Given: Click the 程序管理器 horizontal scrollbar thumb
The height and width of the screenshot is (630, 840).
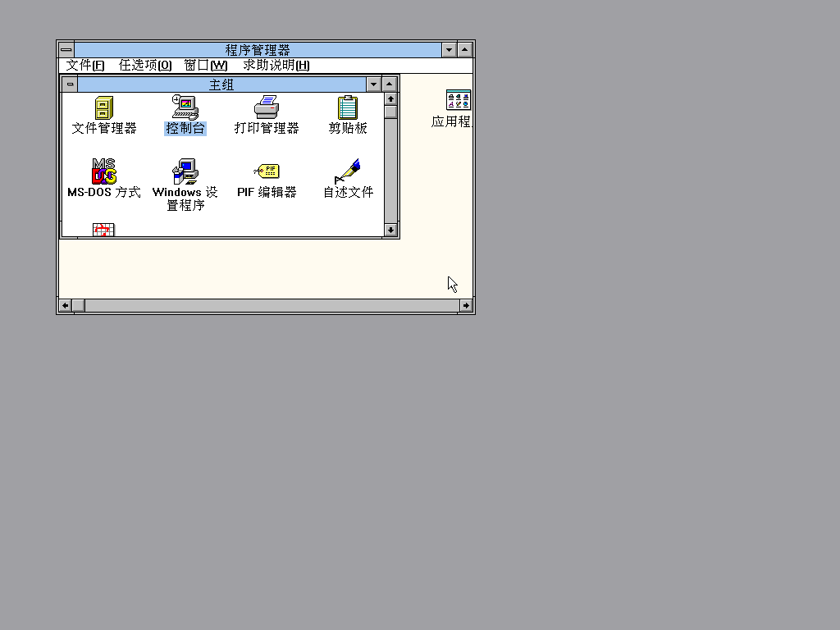Looking at the screenshot, I should 78,305.
